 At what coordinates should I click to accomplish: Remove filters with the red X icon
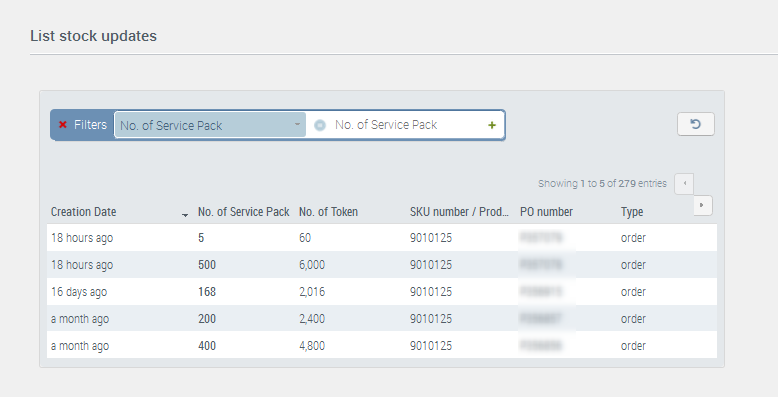[x=63, y=125]
